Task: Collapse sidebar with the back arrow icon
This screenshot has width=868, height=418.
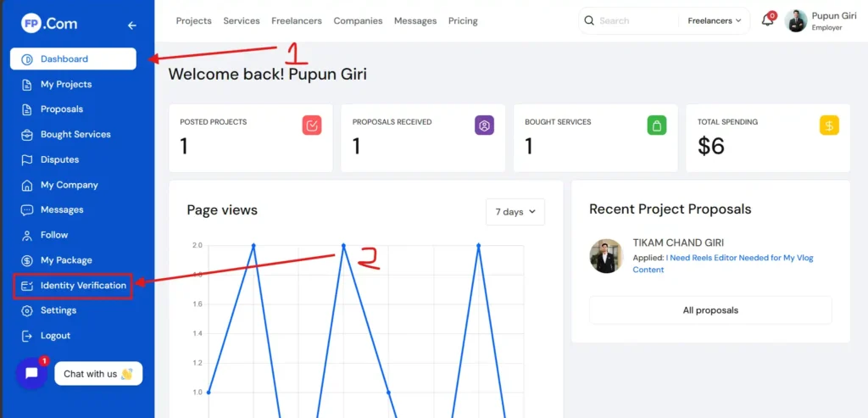Action: point(131,25)
